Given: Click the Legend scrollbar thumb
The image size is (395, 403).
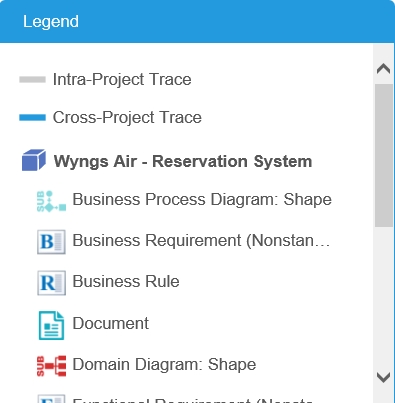Looking at the screenshot, I should point(384,156).
